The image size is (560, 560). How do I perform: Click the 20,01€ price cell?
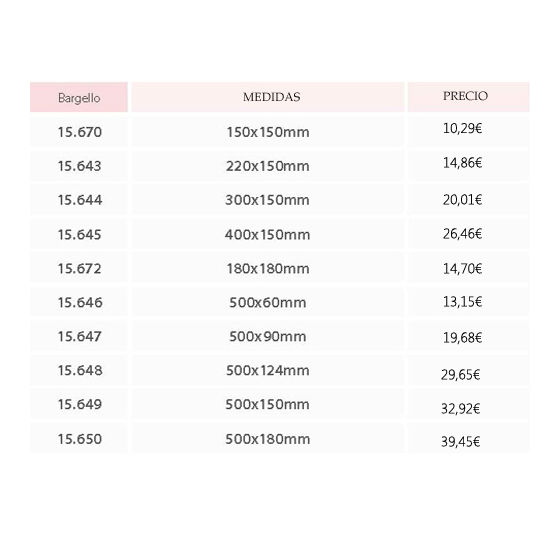[469, 200]
